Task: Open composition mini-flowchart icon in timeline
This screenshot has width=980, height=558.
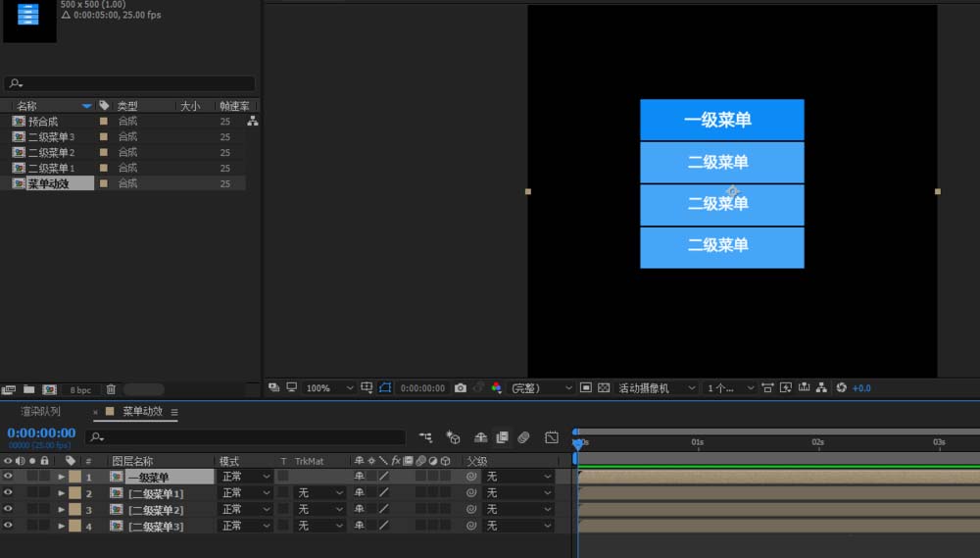Action: (x=425, y=437)
